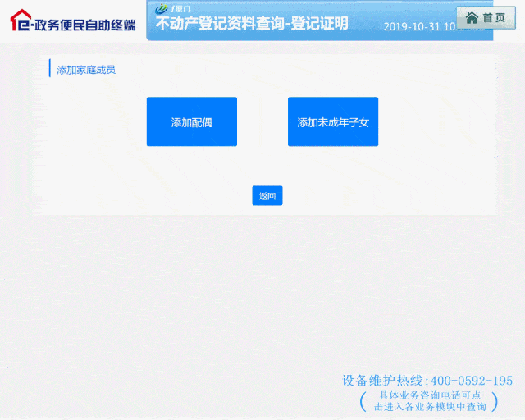Screen dimensions: 525x420
Task: Click the 不动产登记资料查询-登记证明 title
Action: 252,24
